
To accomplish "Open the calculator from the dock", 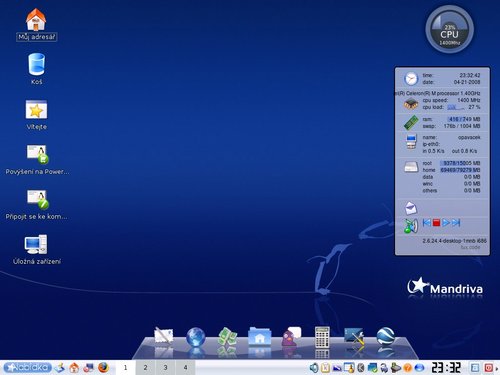I will [322, 337].
